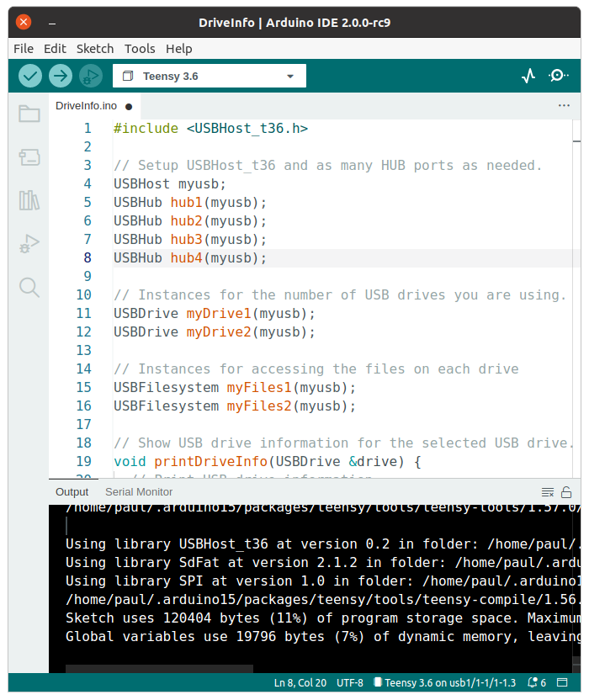Switch to the Serial Monitor tab
589x700 pixels.
(x=139, y=492)
